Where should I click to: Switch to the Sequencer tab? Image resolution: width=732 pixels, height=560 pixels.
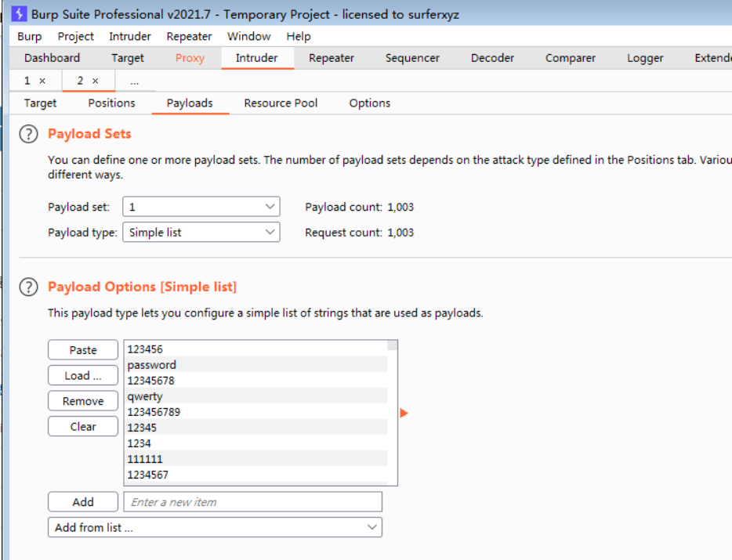pyautogui.click(x=412, y=58)
